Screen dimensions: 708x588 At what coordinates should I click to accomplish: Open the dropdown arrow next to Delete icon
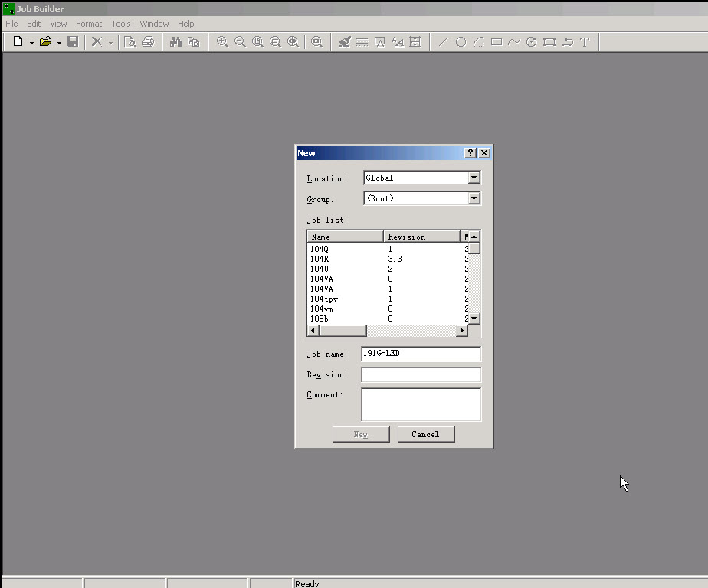click(x=110, y=43)
